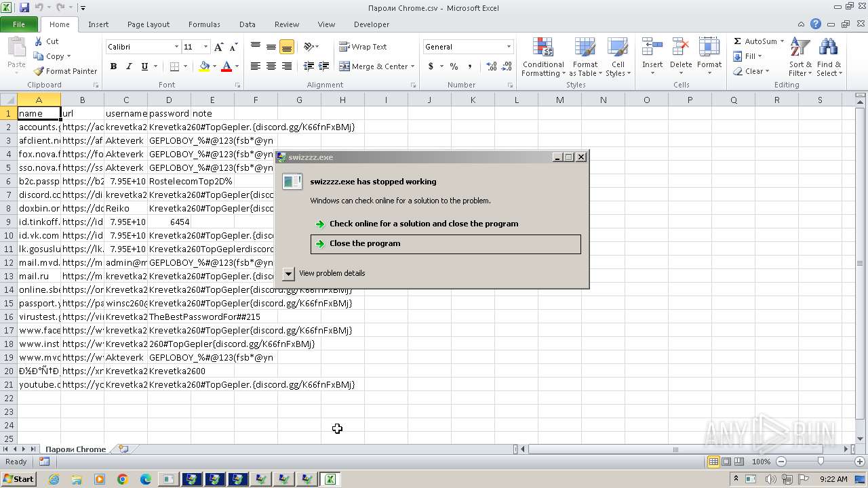Click the Decrease Font Size icon
Viewport: 868px width, 488px height.
tap(233, 47)
